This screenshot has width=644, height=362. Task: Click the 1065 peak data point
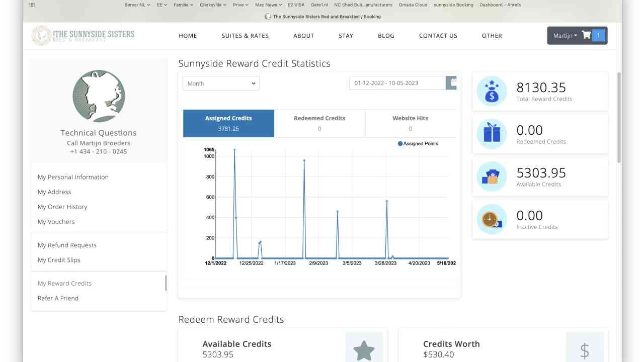(234, 150)
